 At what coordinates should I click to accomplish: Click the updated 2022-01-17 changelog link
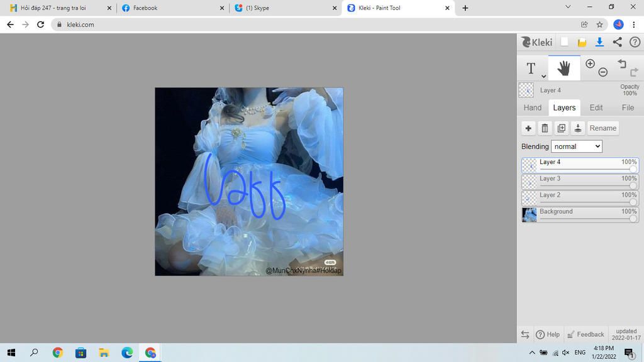coord(626,334)
